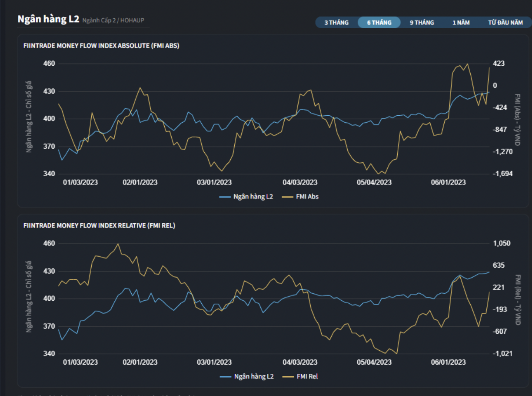The image size is (532, 396).
Task: Click the FMI ABS chart title
Action: (101, 46)
